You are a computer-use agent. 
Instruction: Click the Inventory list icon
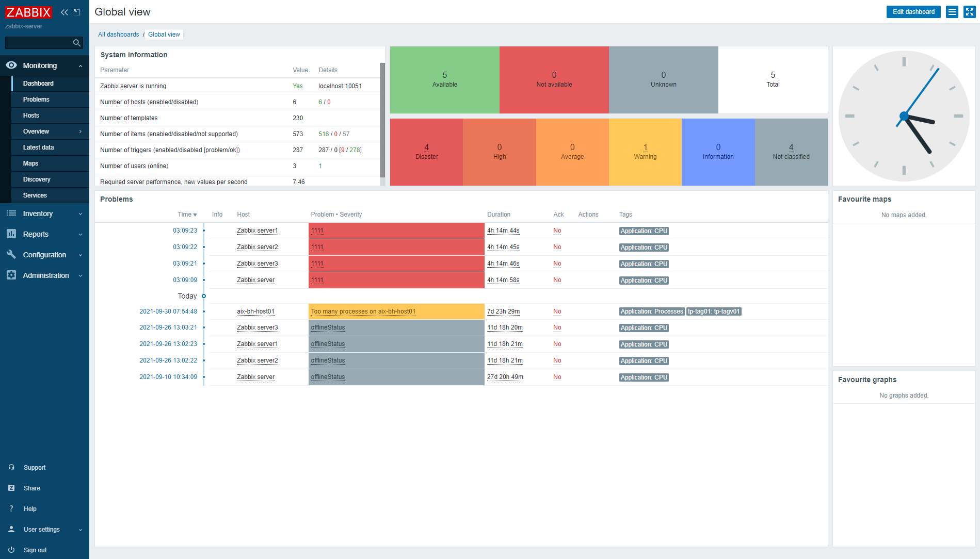click(11, 213)
